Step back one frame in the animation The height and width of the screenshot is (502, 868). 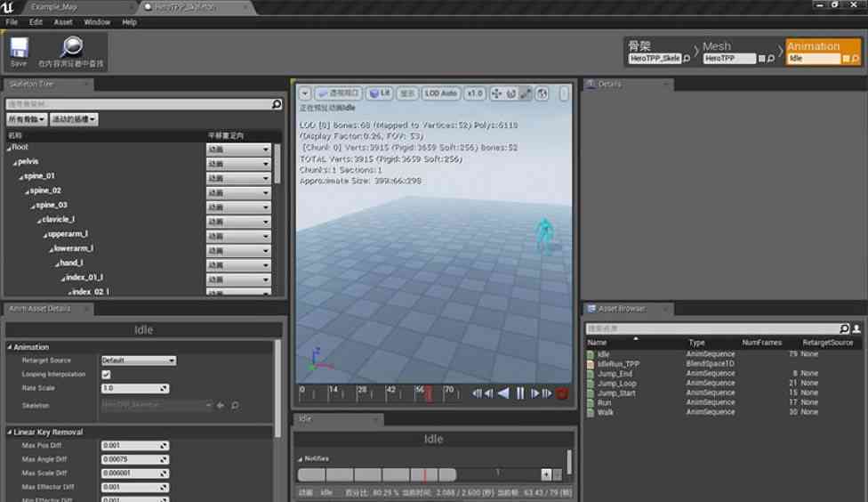coord(489,393)
